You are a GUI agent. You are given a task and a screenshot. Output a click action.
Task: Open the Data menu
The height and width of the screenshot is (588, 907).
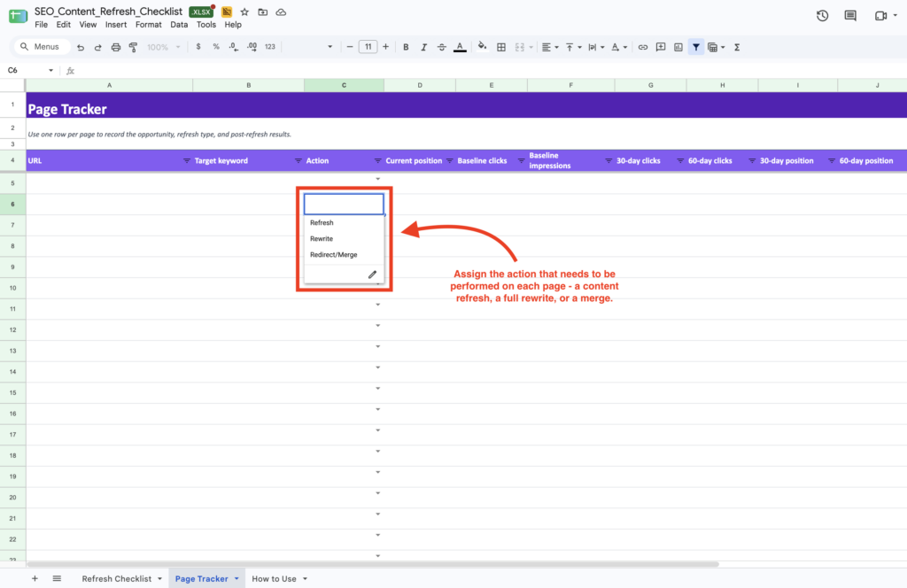179,24
